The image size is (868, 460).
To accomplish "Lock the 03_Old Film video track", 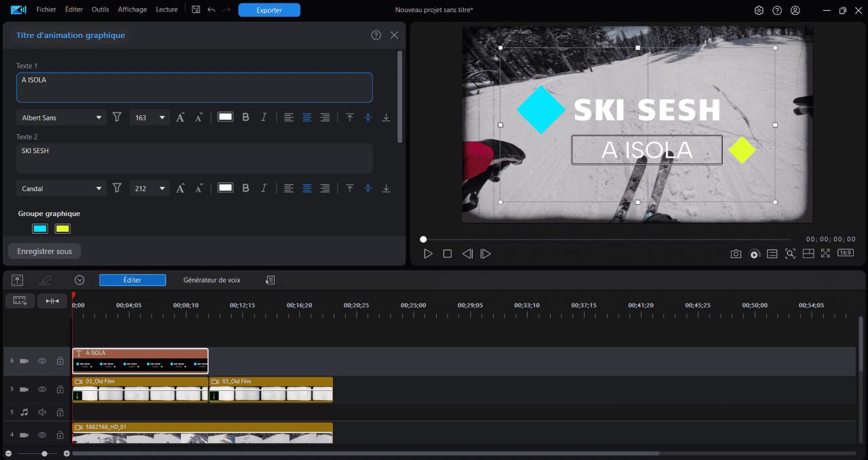I will pyautogui.click(x=60, y=390).
